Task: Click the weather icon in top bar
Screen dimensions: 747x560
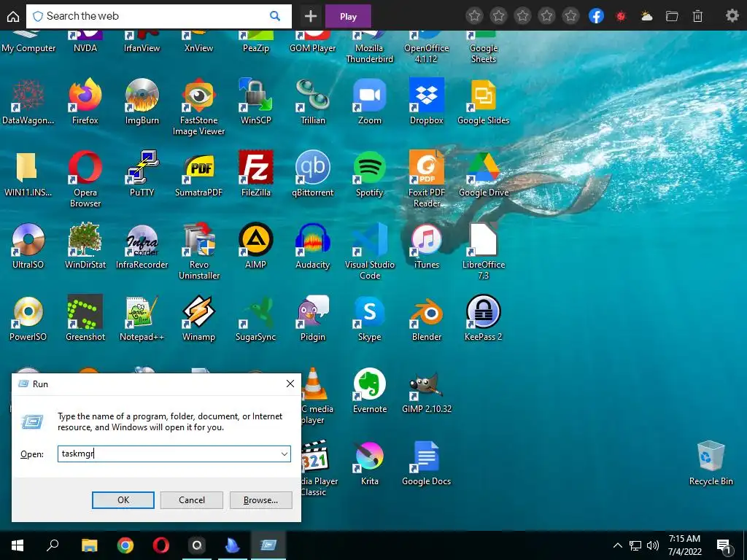Action: point(647,16)
